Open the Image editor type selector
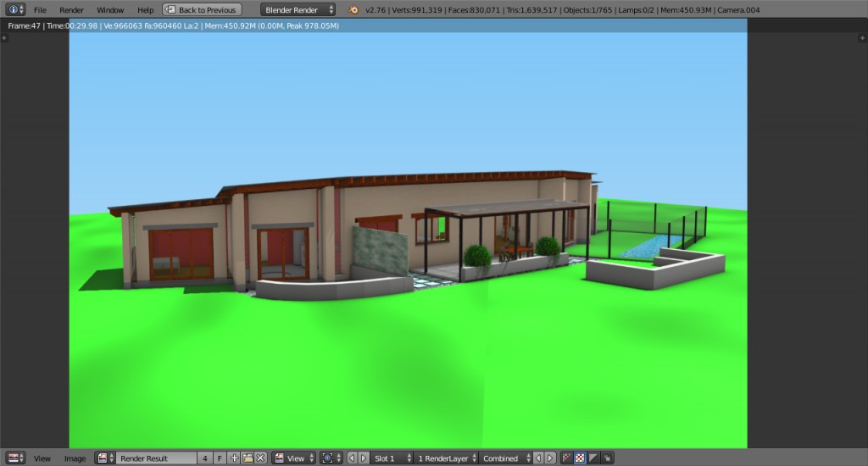The height and width of the screenshot is (466, 868). [x=15, y=458]
